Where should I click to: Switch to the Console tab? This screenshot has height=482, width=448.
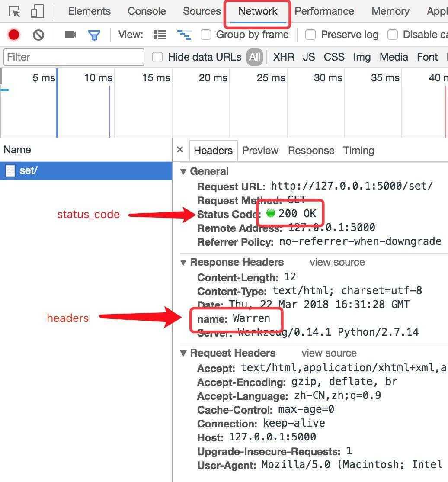(x=147, y=11)
